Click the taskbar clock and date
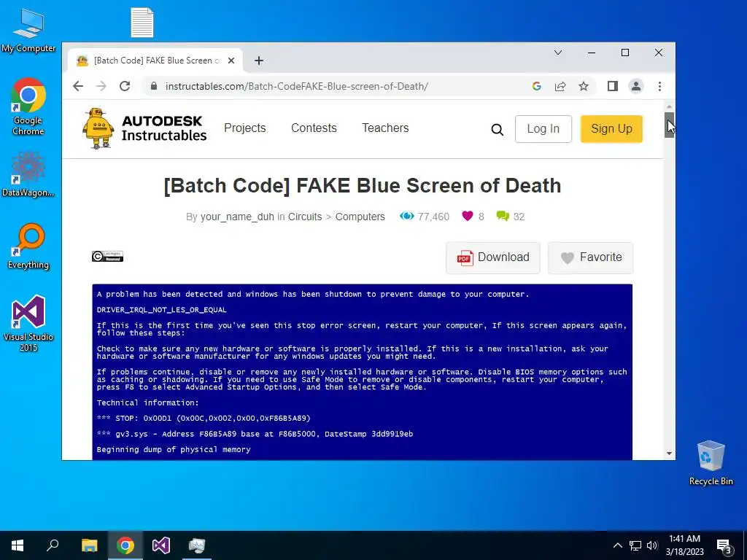This screenshot has width=747, height=560. click(x=684, y=545)
